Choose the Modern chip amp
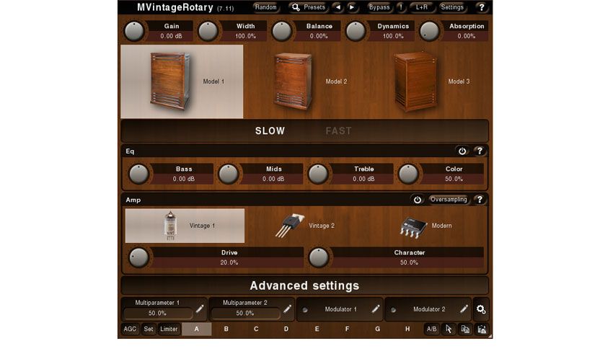The image size is (613, 364). coord(425,226)
